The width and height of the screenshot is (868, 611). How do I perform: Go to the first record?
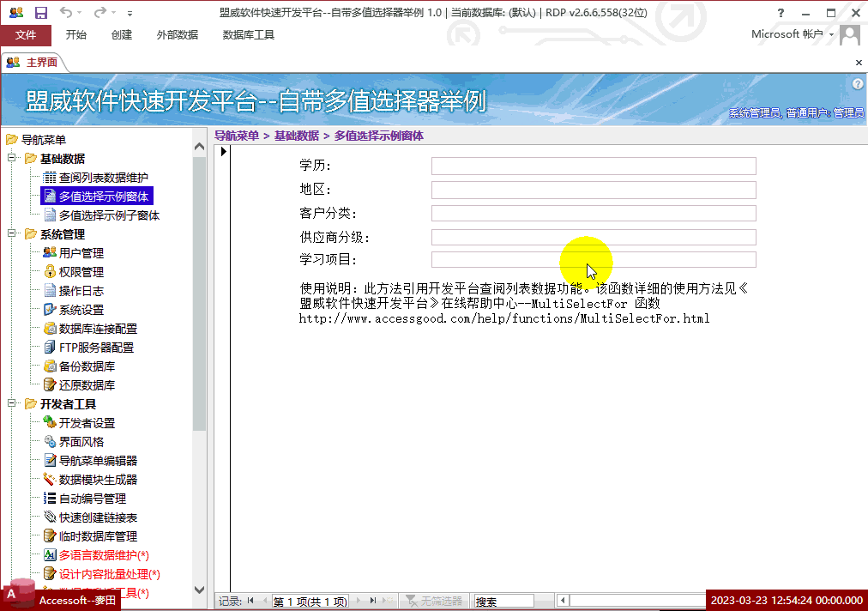[x=250, y=601]
